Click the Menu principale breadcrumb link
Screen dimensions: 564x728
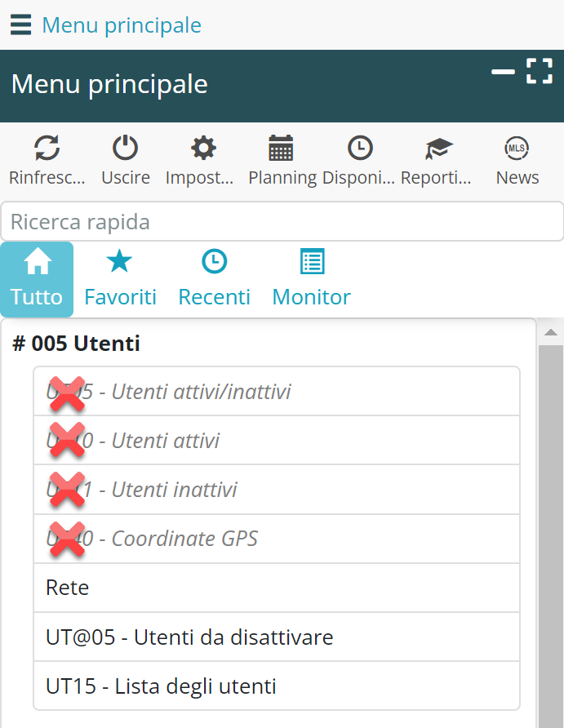pyautogui.click(x=122, y=25)
